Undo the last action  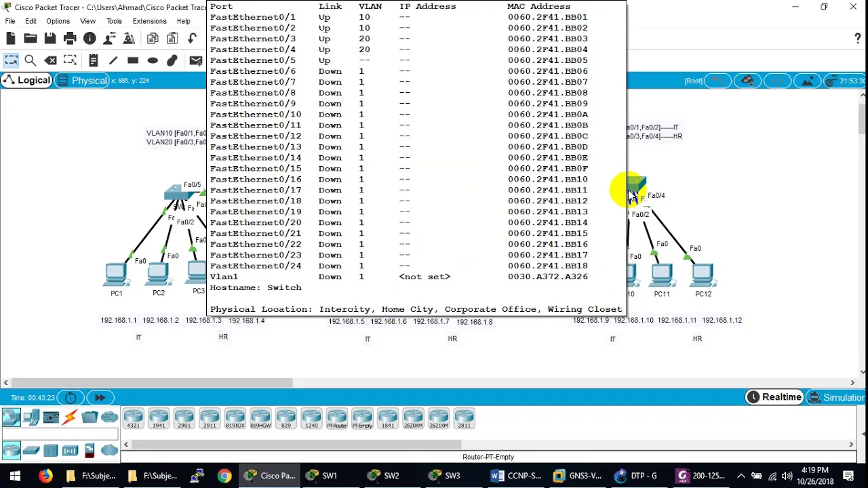tap(193, 39)
